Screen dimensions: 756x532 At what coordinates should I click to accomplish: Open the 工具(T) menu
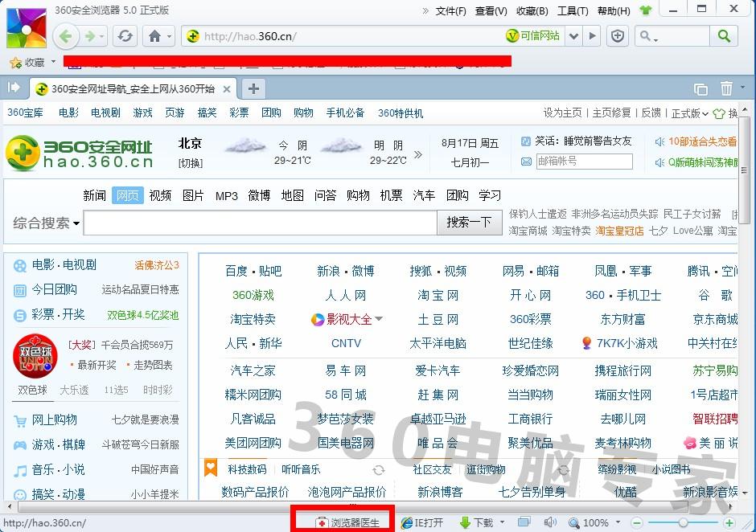pyautogui.click(x=573, y=10)
